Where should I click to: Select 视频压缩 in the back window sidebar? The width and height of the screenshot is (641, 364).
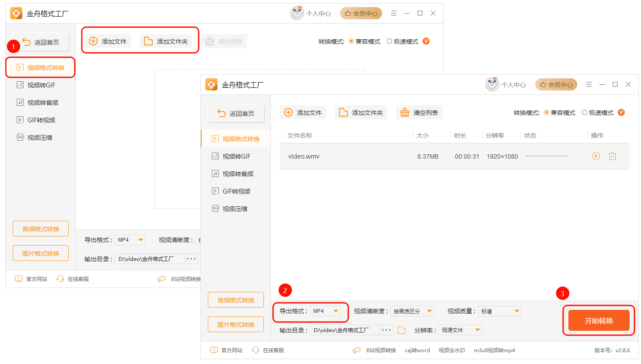click(x=41, y=137)
